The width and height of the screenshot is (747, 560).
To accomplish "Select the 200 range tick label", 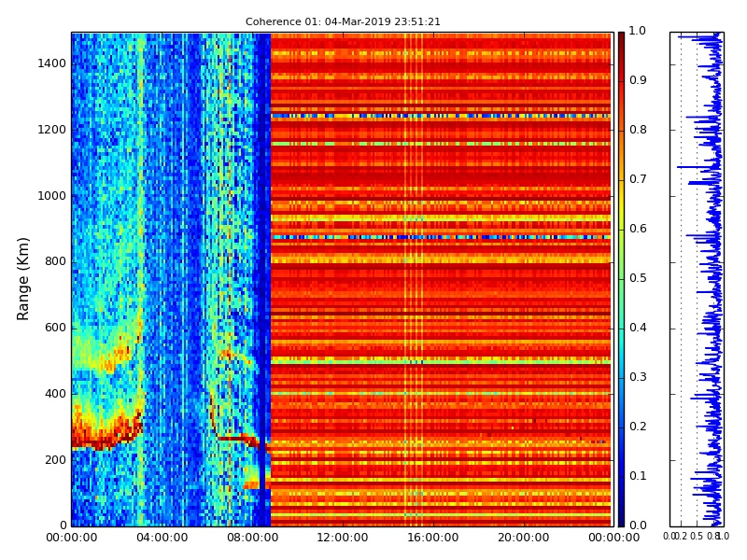I will [55, 460].
